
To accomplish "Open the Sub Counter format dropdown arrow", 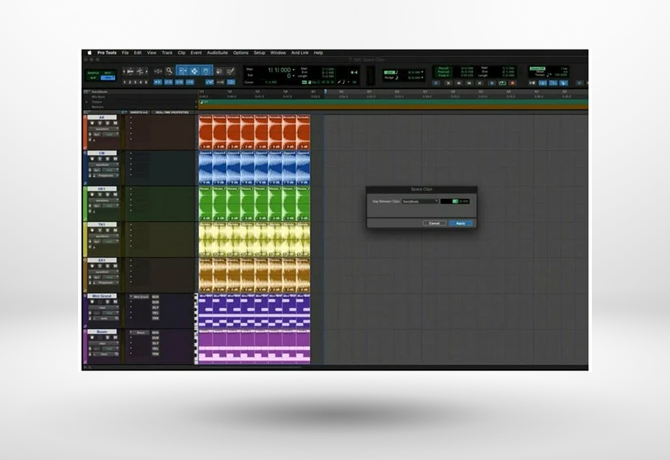I will click(x=294, y=76).
